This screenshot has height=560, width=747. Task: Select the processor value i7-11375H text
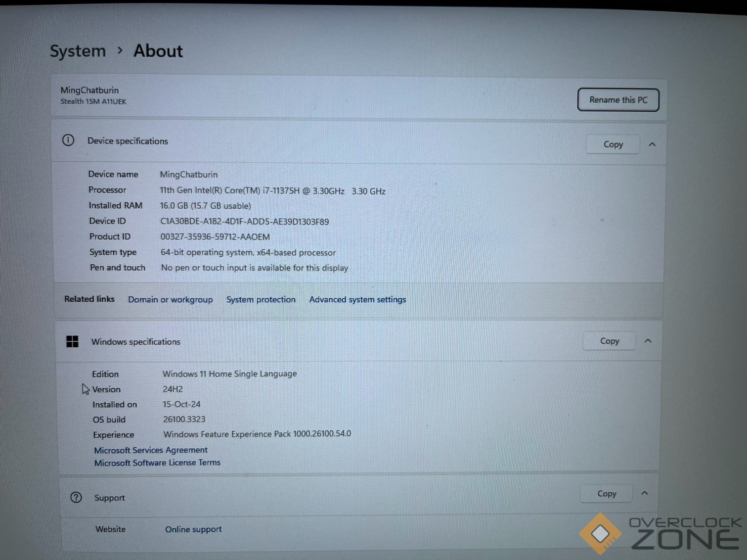(x=273, y=191)
